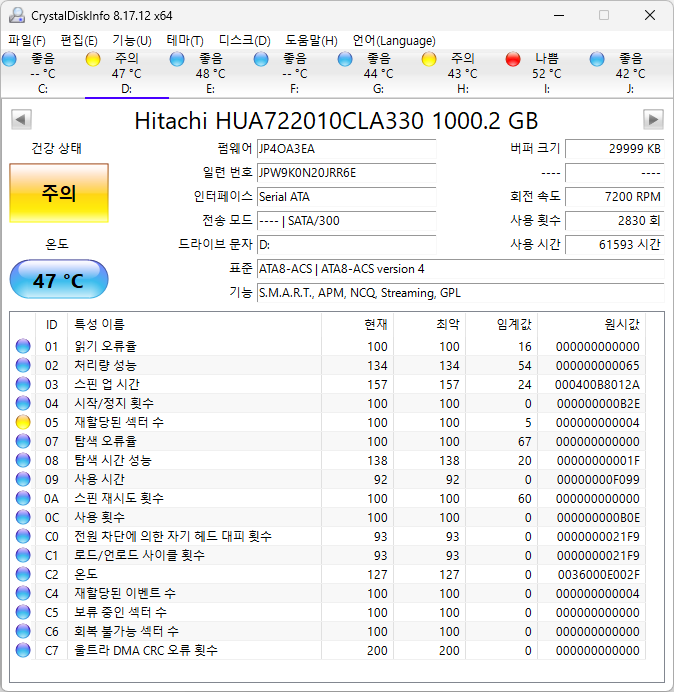Click the CrystalDiskInfo title bar app icon
The height and width of the screenshot is (692, 674).
pyautogui.click(x=17, y=15)
